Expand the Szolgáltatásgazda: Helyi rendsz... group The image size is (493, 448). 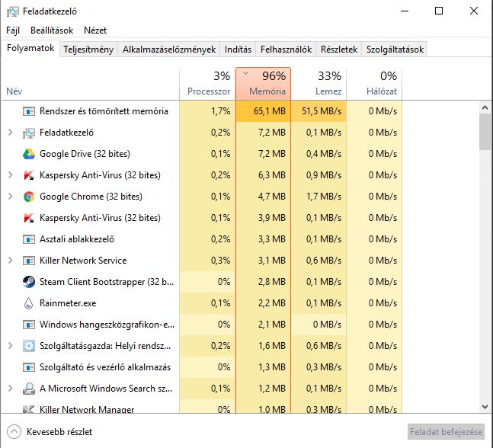(x=11, y=346)
